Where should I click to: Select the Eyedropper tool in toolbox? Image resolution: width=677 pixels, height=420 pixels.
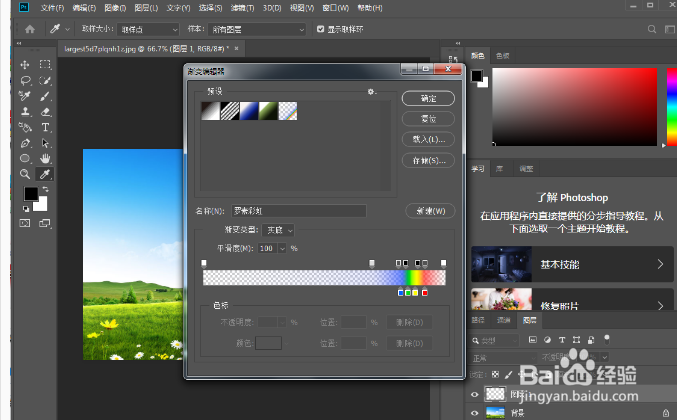45,174
